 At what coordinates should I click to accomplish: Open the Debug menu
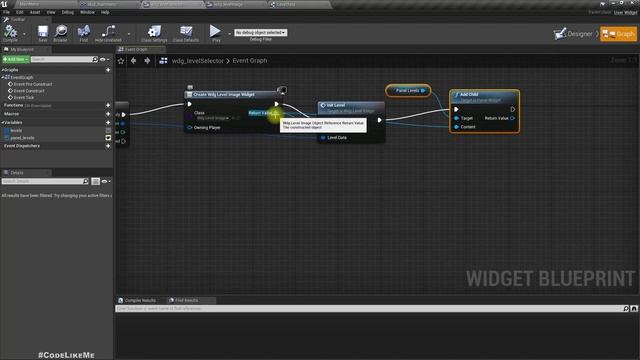pyautogui.click(x=68, y=12)
